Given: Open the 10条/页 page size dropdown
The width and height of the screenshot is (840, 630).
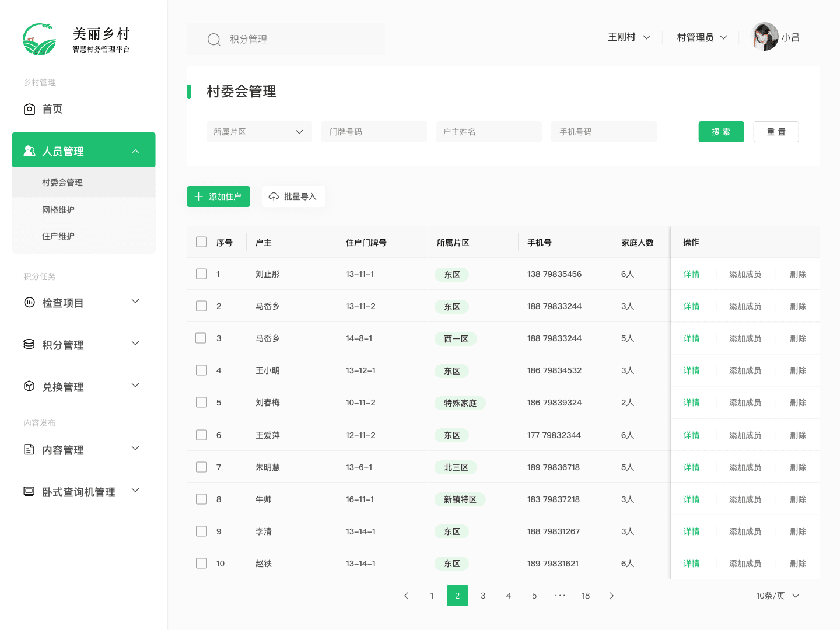Looking at the screenshot, I should point(778,596).
